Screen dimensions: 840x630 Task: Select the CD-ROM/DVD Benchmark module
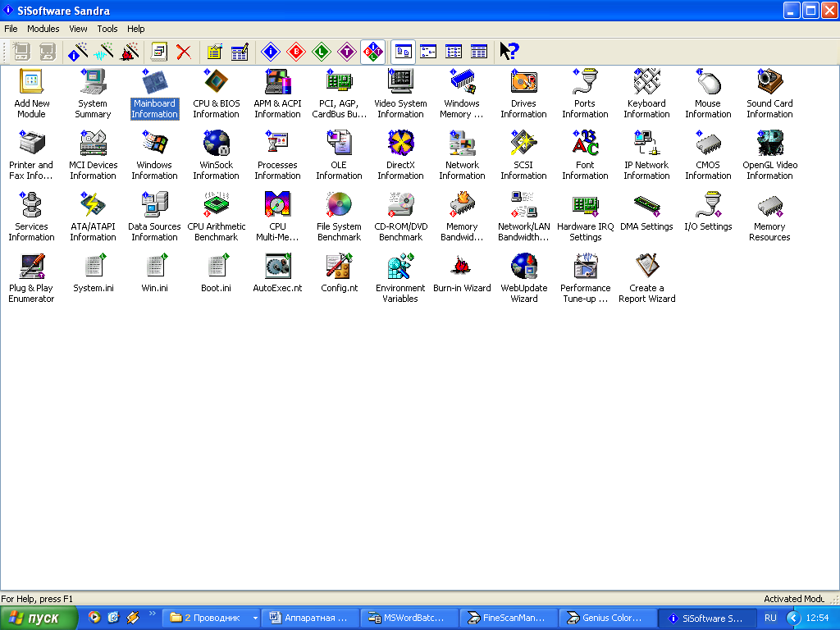(400, 217)
